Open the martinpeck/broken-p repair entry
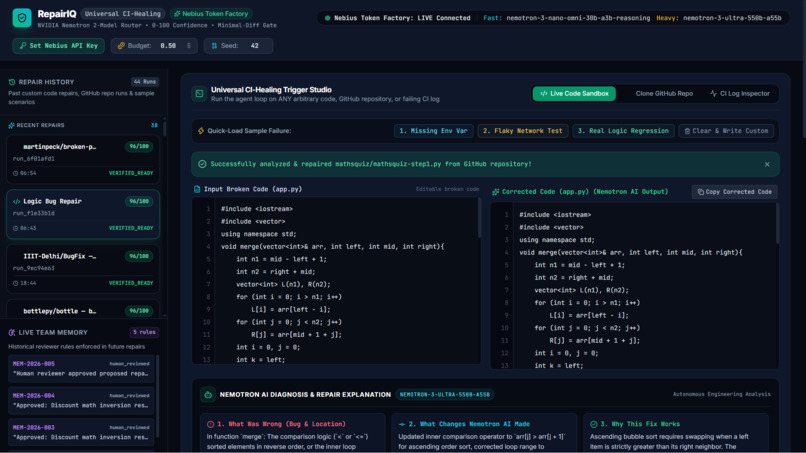Image resolution: width=806 pixels, height=453 pixels. pos(83,159)
